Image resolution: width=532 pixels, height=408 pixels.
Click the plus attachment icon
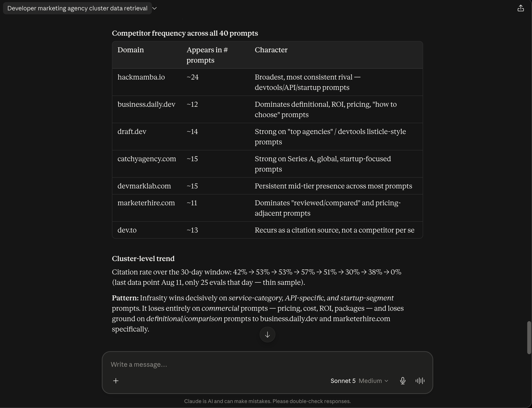tap(116, 381)
